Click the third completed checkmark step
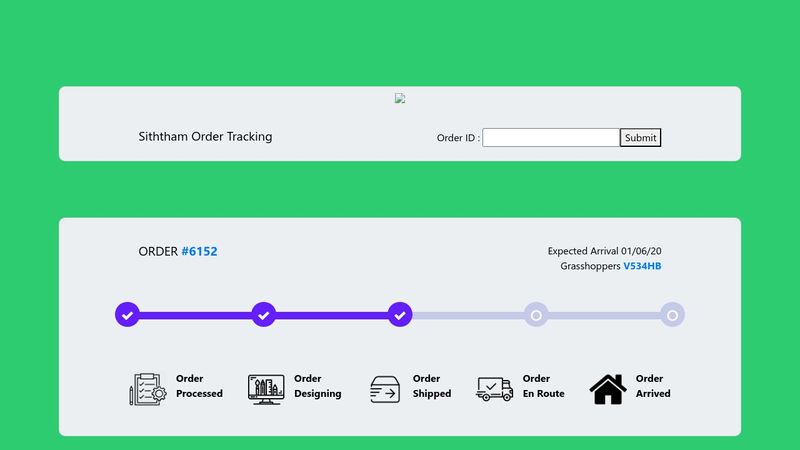Viewport: 800px width, 450px height. pyautogui.click(x=400, y=315)
